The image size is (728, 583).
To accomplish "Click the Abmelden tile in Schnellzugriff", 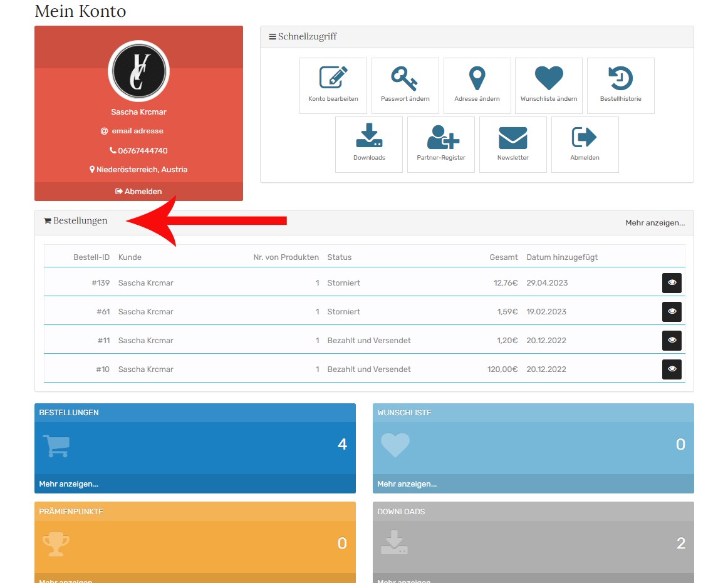I will [585, 144].
